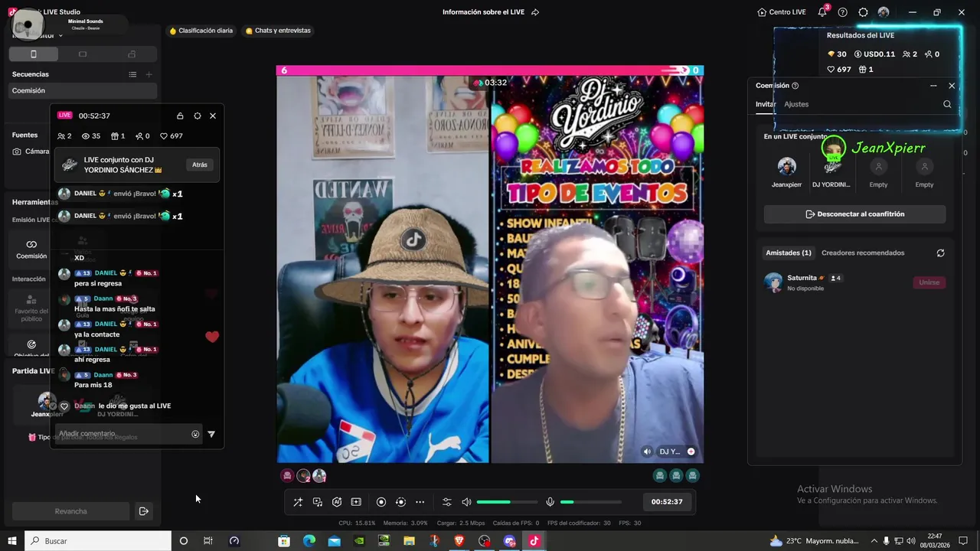Image resolution: width=980 pixels, height=551 pixels.
Task: Click the first Empty guest slot
Action: (878, 166)
